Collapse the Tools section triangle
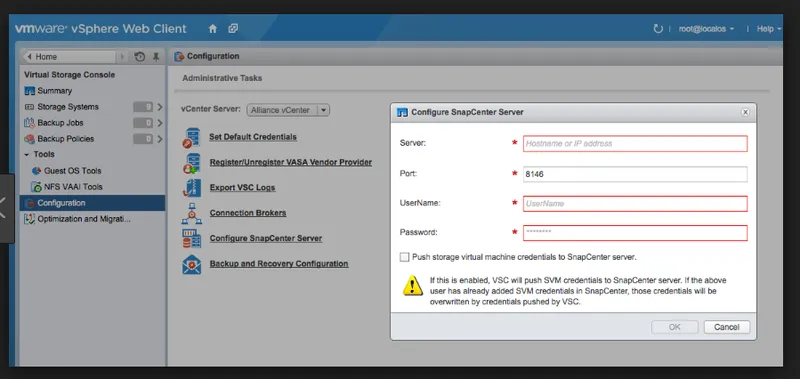Screen dimensions: 800x379 click(x=27, y=154)
